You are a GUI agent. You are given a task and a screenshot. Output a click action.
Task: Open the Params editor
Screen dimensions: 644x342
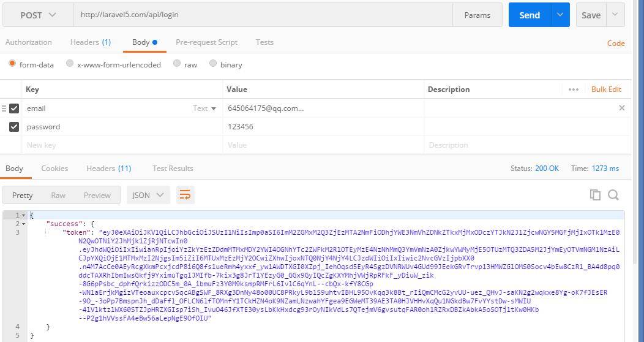pos(477,15)
